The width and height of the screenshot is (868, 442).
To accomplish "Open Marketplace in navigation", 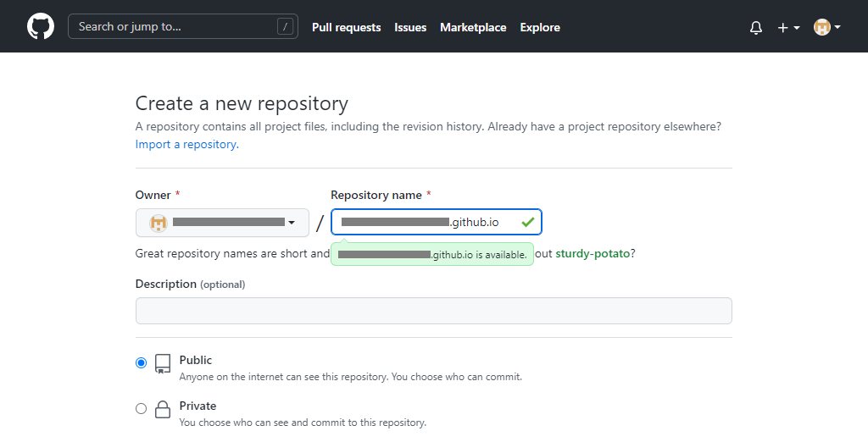I will point(473,27).
